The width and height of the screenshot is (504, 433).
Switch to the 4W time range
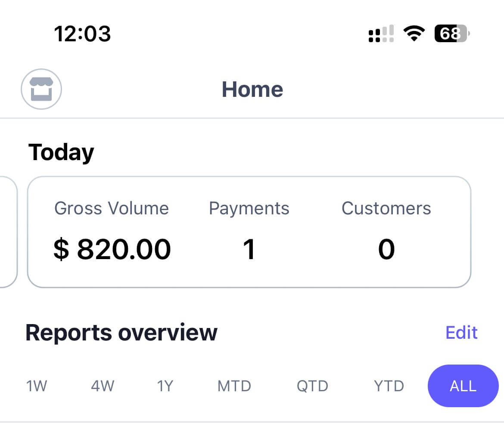tap(103, 386)
